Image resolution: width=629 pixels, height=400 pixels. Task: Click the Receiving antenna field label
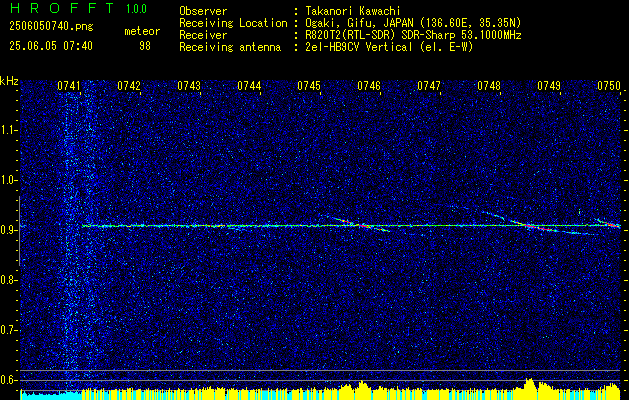(x=230, y=47)
